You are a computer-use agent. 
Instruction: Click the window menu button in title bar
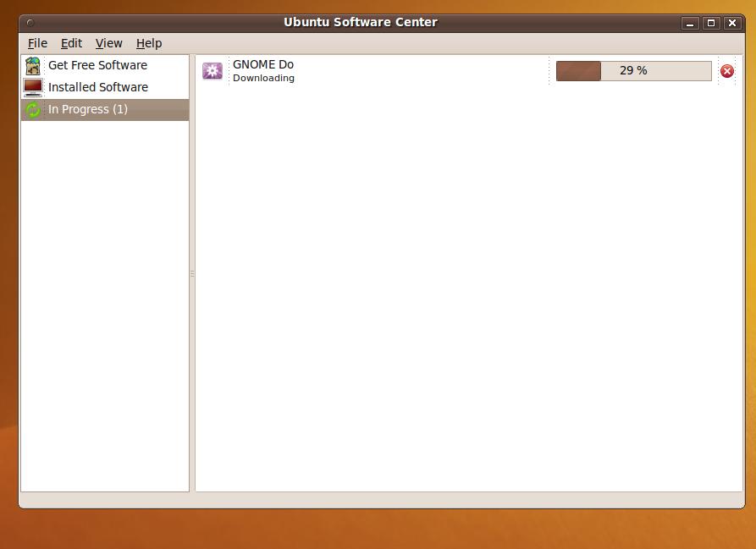point(30,23)
